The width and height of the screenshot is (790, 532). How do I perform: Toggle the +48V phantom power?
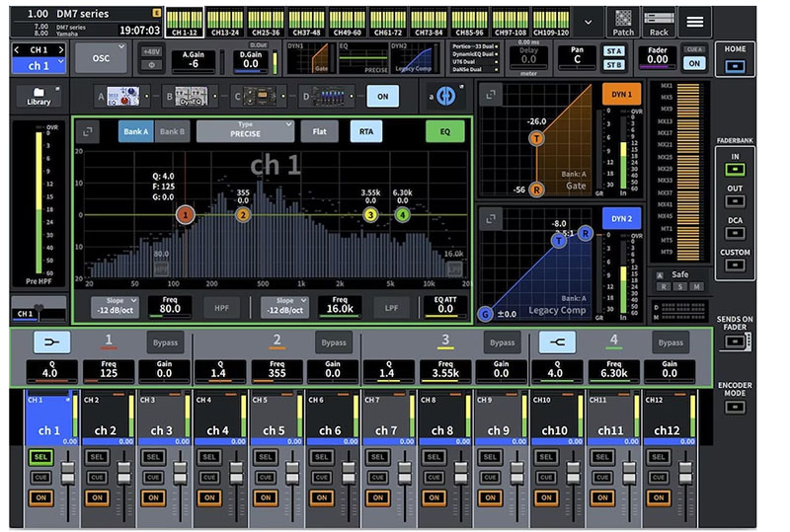click(152, 51)
